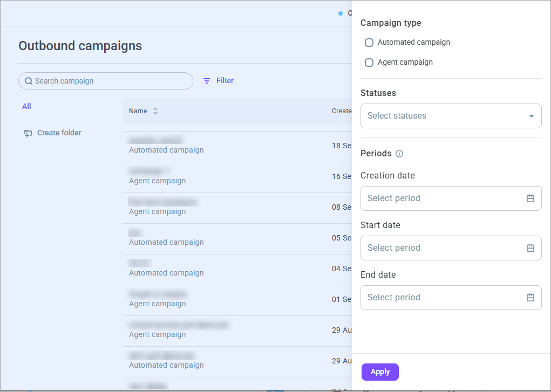The image size is (551, 392).
Task: Check the Agent campaign checkbox
Action: pyautogui.click(x=369, y=63)
